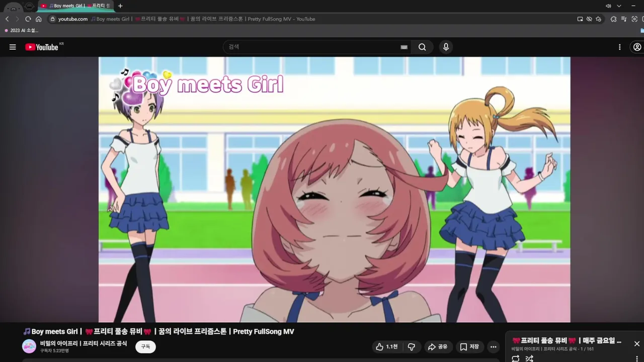Go back with browser back arrow
The height and width of the screenshot is (362, 644).
pyautogui.click(x=7, y=19)
